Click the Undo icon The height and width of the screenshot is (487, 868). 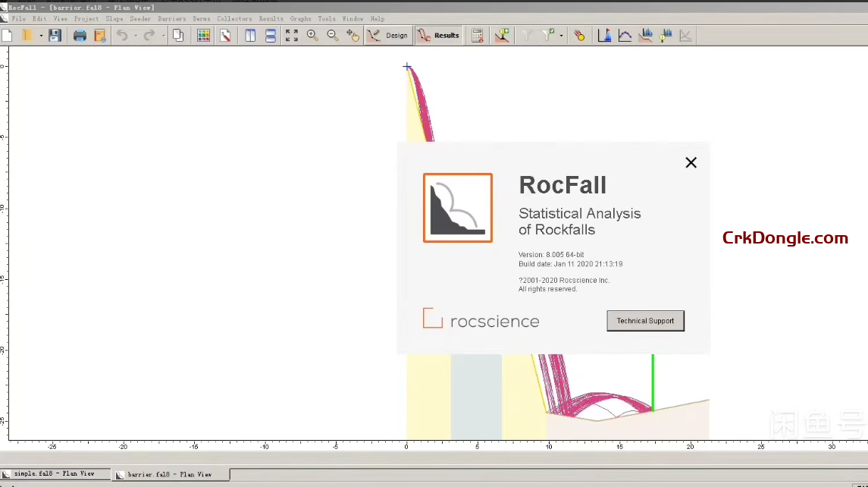(x=121, y=35)
